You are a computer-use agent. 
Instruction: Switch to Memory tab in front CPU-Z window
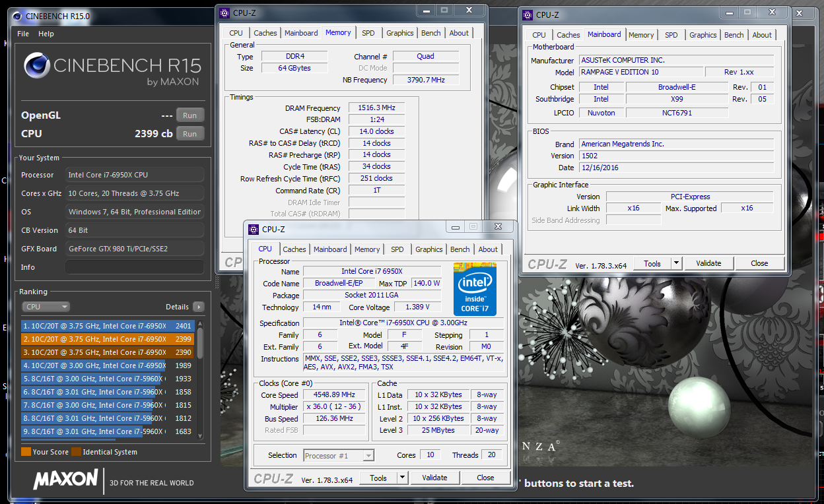[367, 249]
